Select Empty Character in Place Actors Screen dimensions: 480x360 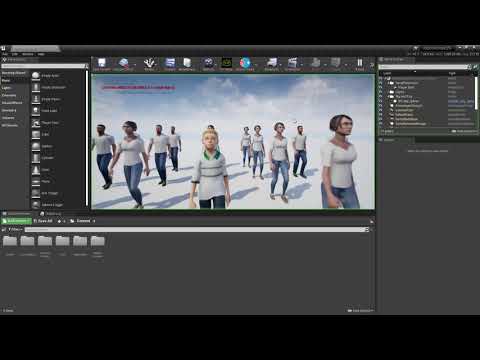point(58,87)
